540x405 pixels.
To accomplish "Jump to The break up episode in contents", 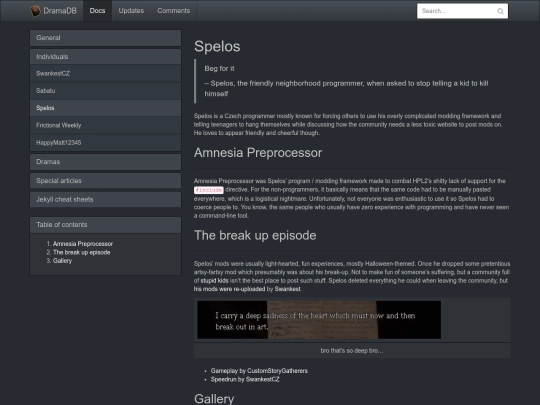I will (82, 252).
